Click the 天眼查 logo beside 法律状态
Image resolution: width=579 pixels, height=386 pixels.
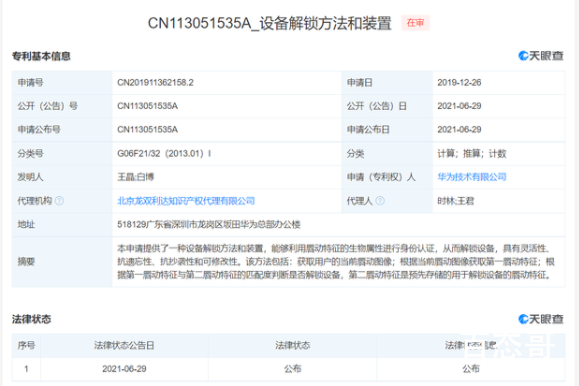coord(541,319)
